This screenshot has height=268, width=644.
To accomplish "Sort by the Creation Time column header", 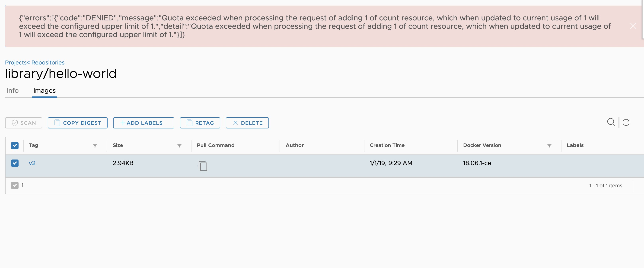I will pyautogui.click(x=387, y=145).
